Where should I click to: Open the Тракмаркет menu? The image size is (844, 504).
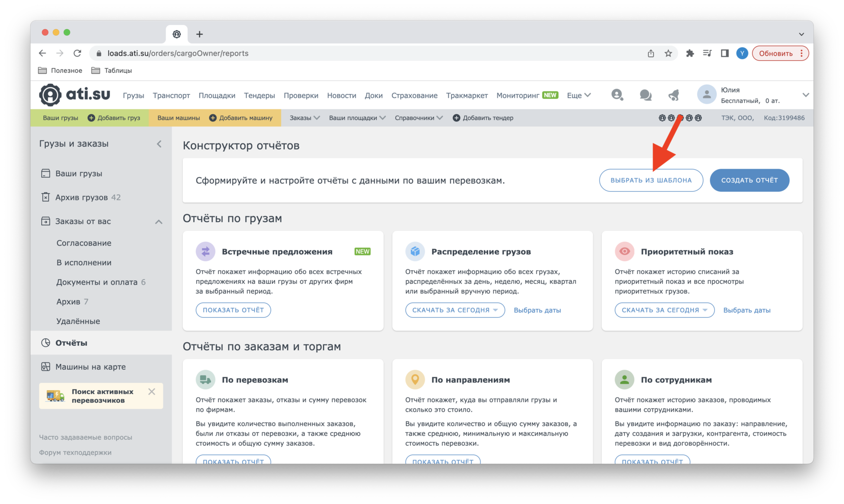point(467,95)
